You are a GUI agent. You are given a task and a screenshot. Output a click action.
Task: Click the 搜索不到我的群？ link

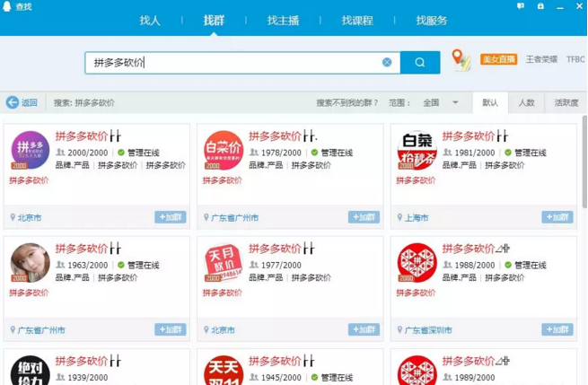347,102
